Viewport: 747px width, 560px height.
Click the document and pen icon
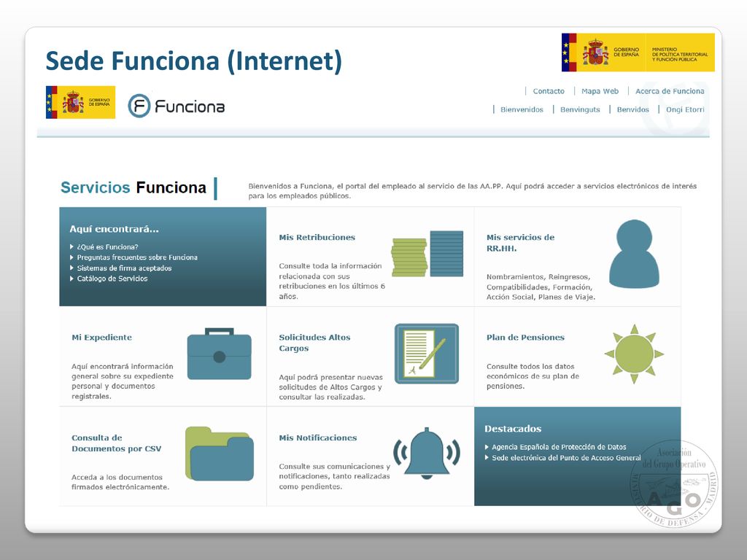tap(426, 354)
